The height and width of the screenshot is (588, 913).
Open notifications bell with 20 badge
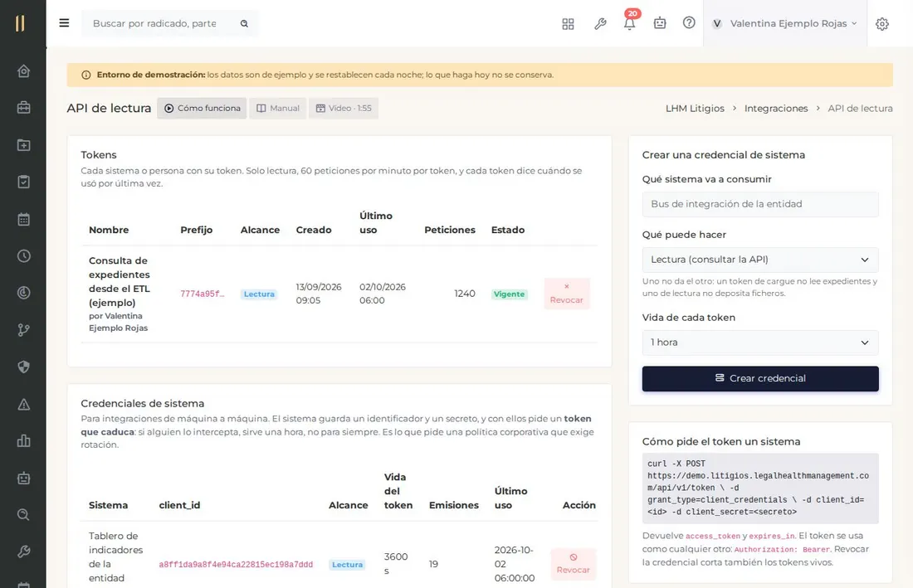[x=629, y=22]
